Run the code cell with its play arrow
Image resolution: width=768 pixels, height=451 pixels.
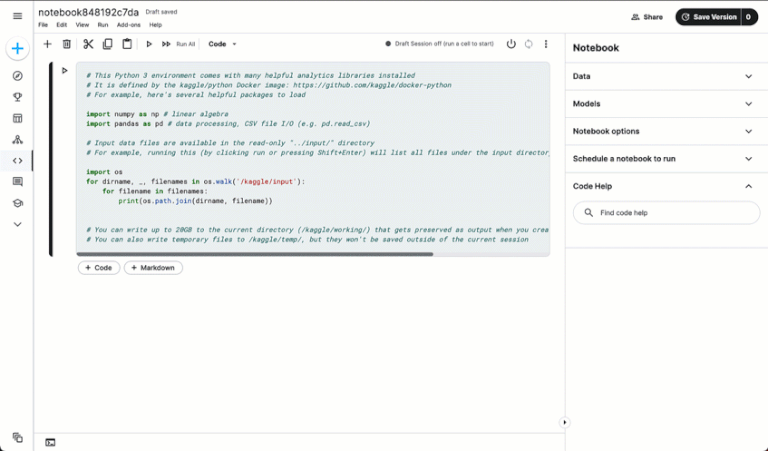[65, 71]
